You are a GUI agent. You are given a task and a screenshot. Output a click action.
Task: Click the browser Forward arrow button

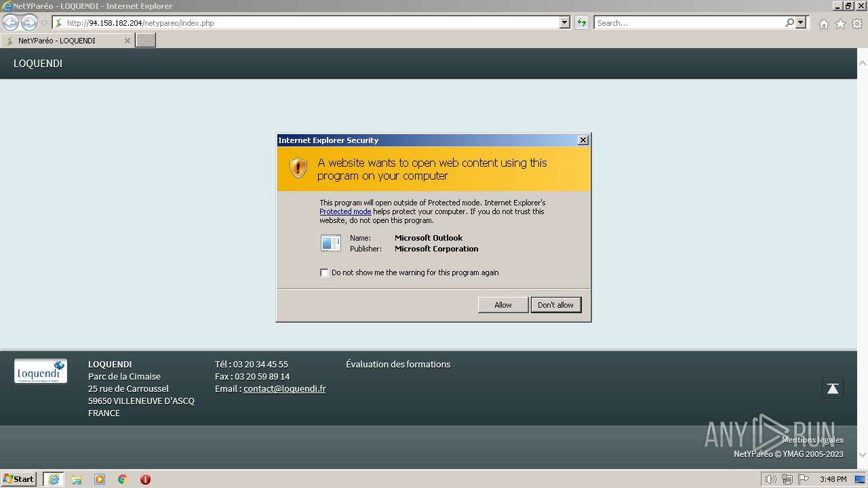point(29,22)
